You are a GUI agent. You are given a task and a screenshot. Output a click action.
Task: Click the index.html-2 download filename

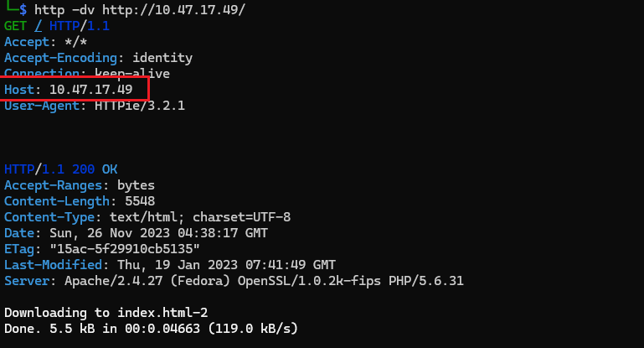[x=160, y=312]
